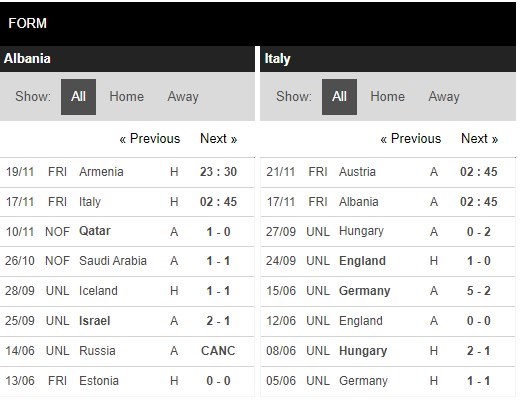Image resolution: width=520 pixels, height=405 pixels.
Task: Show Albania Away matches only
Action: click(183, 97)
